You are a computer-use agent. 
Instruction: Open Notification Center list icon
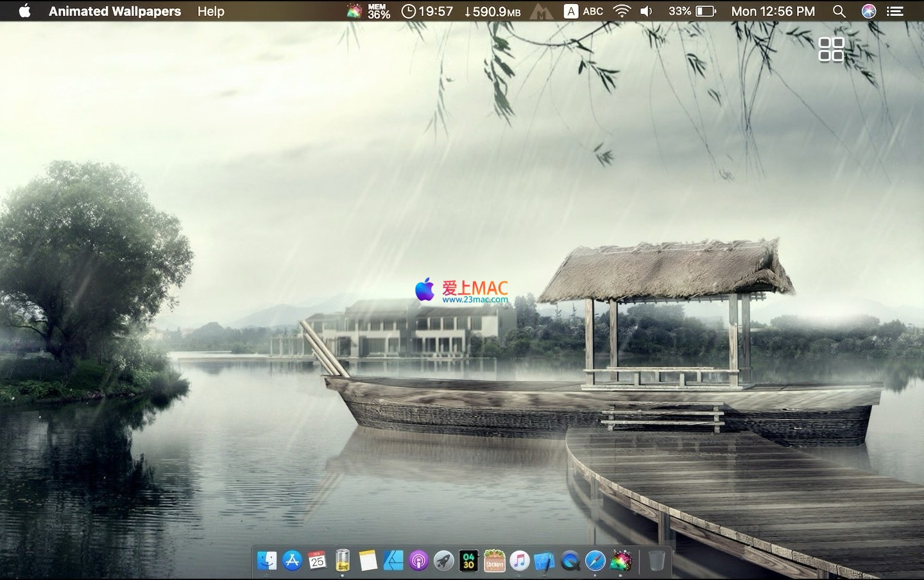point(894,11)
